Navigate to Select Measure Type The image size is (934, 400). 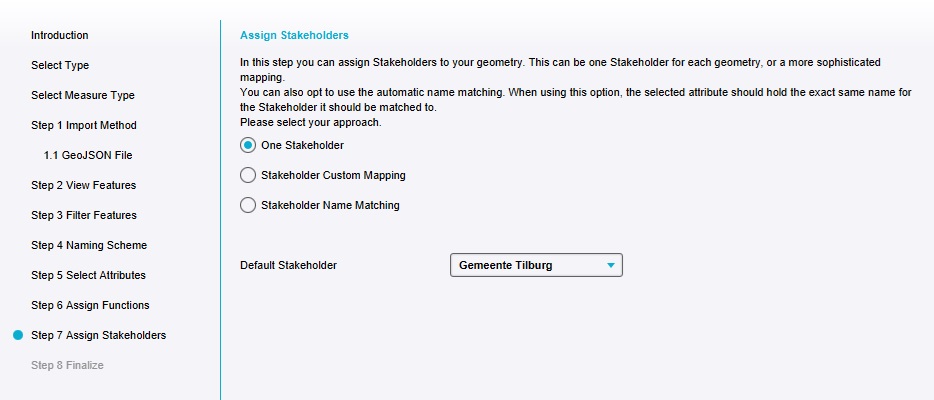pyautogui.click(x=82, y=95)
